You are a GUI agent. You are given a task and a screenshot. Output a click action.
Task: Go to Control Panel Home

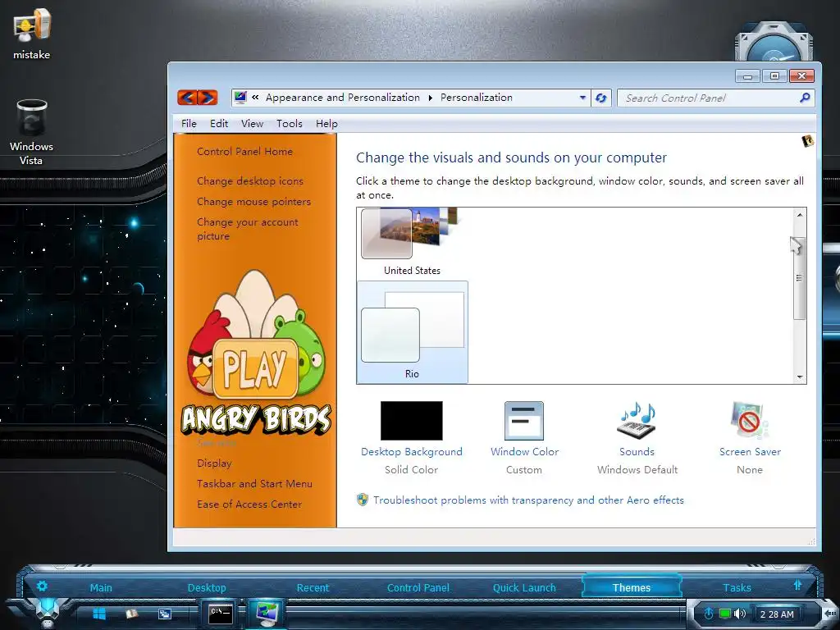(244, 152)
